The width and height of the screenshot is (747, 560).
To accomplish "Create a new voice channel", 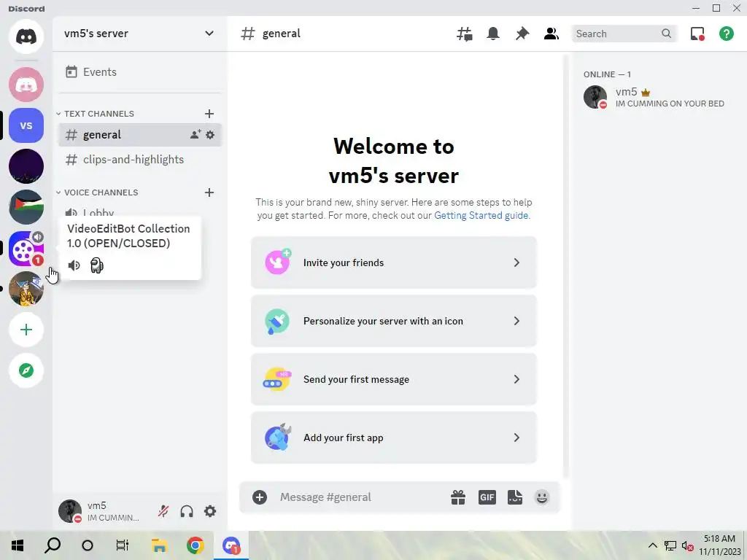I will tap(209, 192).
